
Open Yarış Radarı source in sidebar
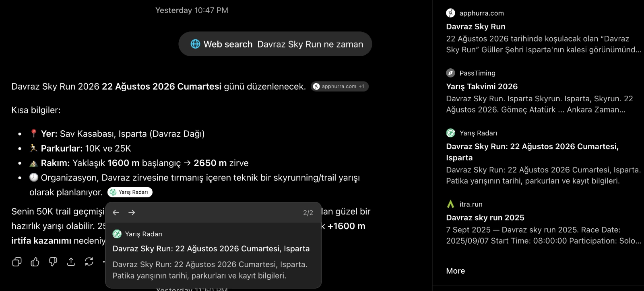point(543,157)
